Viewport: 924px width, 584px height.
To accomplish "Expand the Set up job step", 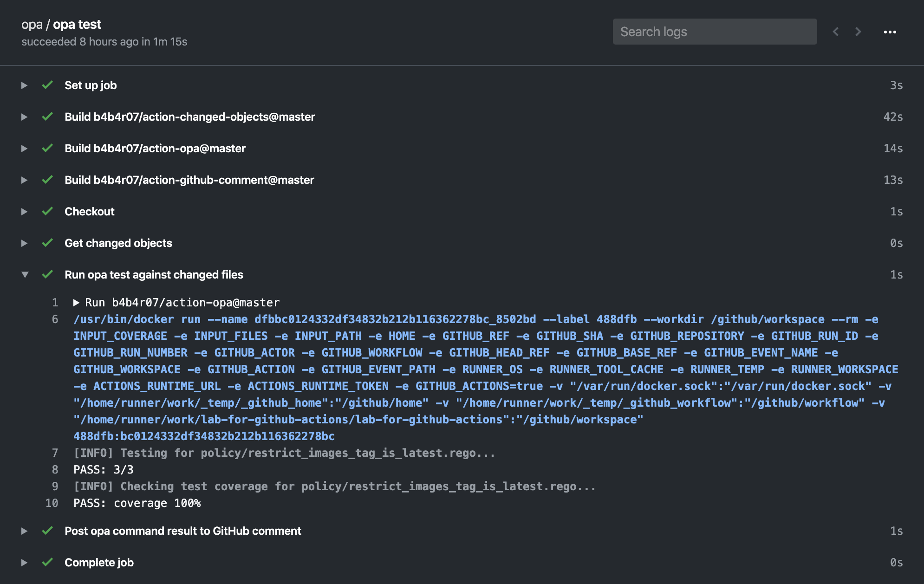I will tap(24, 85).
